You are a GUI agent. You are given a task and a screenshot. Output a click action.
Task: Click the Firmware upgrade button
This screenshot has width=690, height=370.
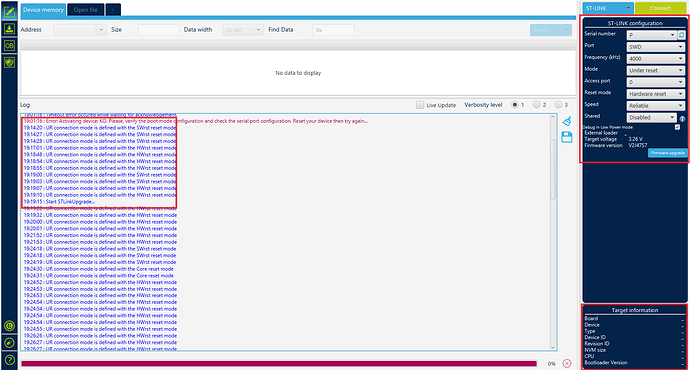click(x=668, y=153)
